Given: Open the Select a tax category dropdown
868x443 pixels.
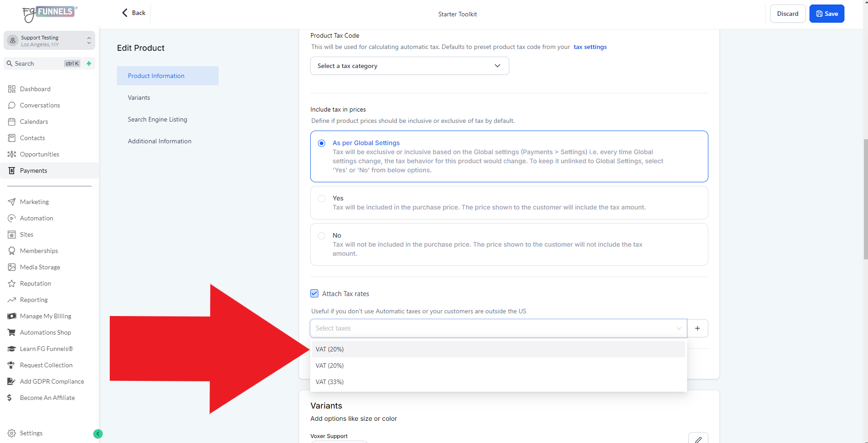Looking at the screenshot, I should 410,66.
